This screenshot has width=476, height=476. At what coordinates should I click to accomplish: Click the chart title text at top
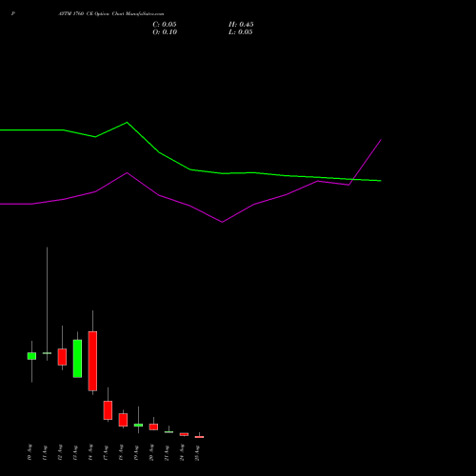coord(111,14)
